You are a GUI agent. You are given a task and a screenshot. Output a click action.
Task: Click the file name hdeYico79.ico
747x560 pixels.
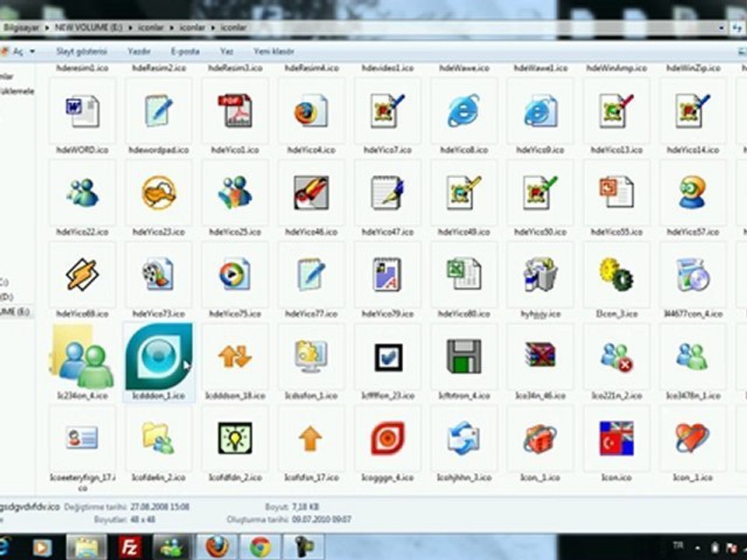(x=388, y=313)
